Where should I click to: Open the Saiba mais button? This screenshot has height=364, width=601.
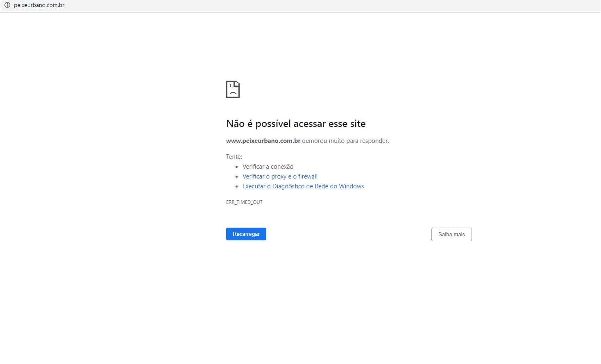pyautogui.click(x=451, y=235)
